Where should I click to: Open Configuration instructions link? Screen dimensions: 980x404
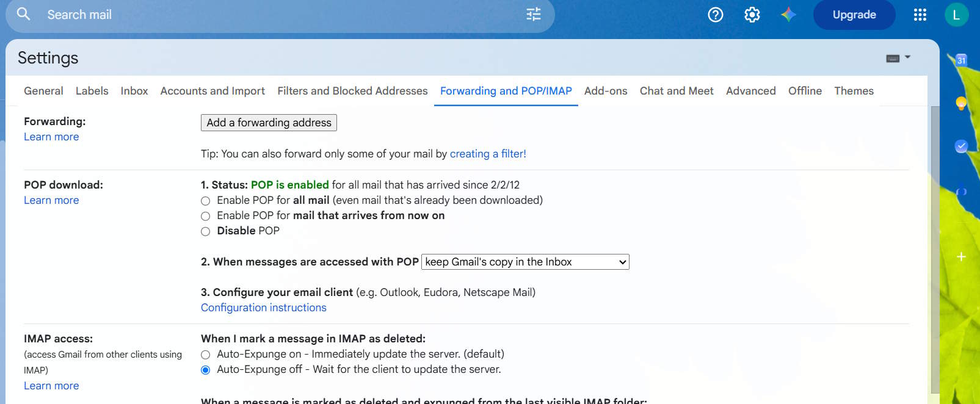click(x=264, y=308)
